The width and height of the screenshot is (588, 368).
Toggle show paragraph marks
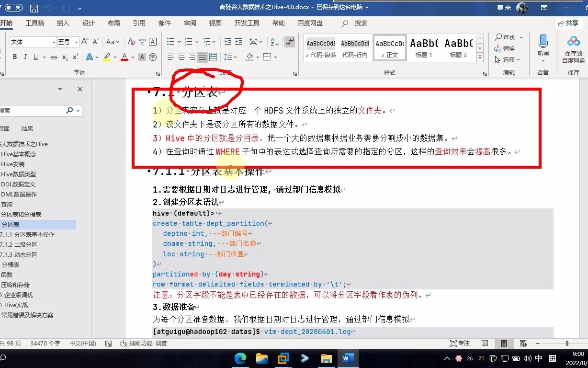coord(289,42)
